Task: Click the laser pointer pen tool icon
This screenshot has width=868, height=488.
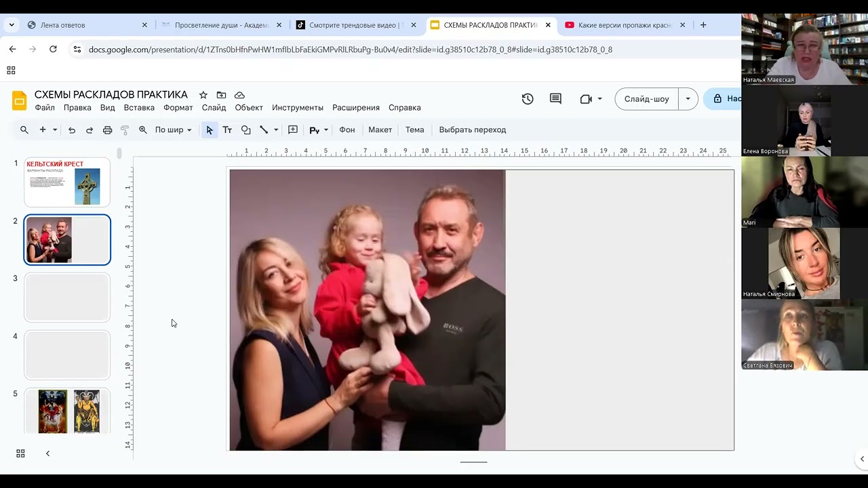Action: click(314, 130)
